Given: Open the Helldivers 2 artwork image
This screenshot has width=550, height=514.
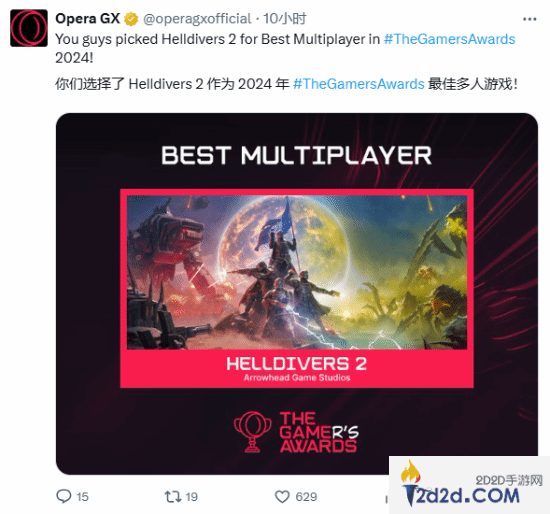Looking at the screenshot, I should tap(297, 272).
